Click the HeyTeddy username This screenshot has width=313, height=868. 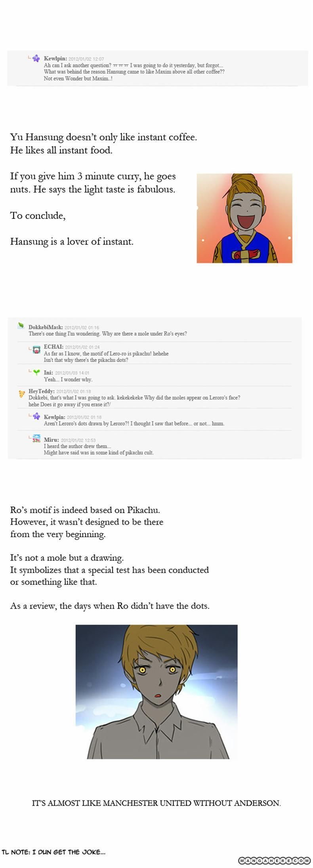click(41, 391)
